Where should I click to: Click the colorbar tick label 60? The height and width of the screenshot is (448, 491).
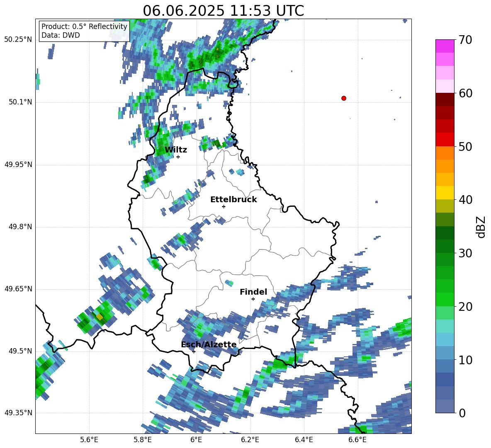(x=465, y=93)
